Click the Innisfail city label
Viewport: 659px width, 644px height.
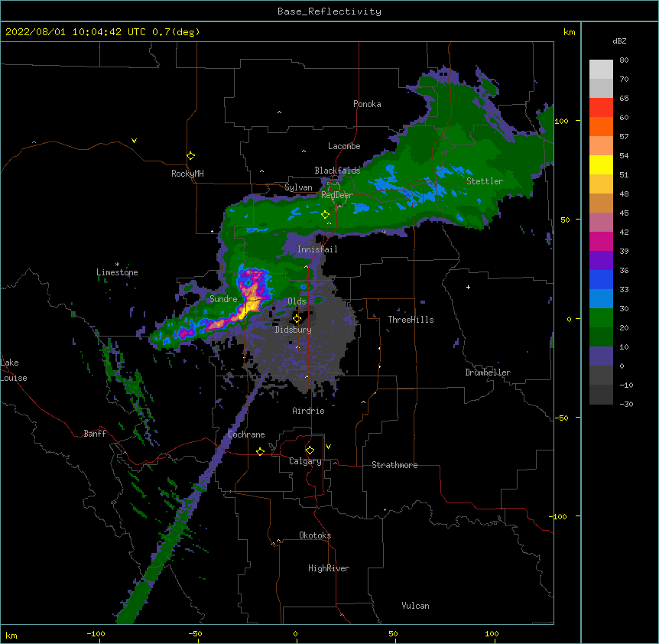click(x=317, y=249)
